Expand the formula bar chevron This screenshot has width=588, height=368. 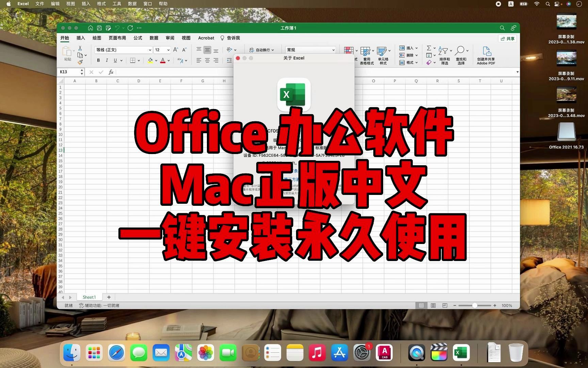coord(517,72)
